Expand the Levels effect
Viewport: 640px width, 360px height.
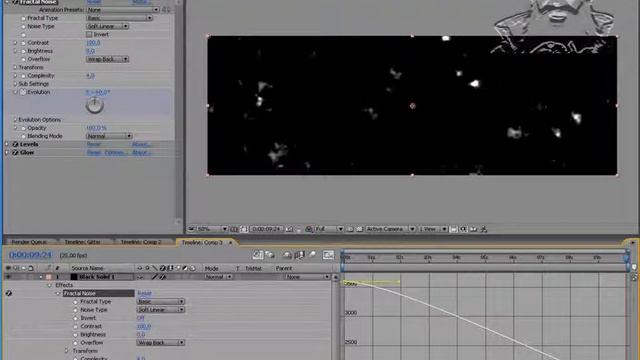tap(7, 144)
